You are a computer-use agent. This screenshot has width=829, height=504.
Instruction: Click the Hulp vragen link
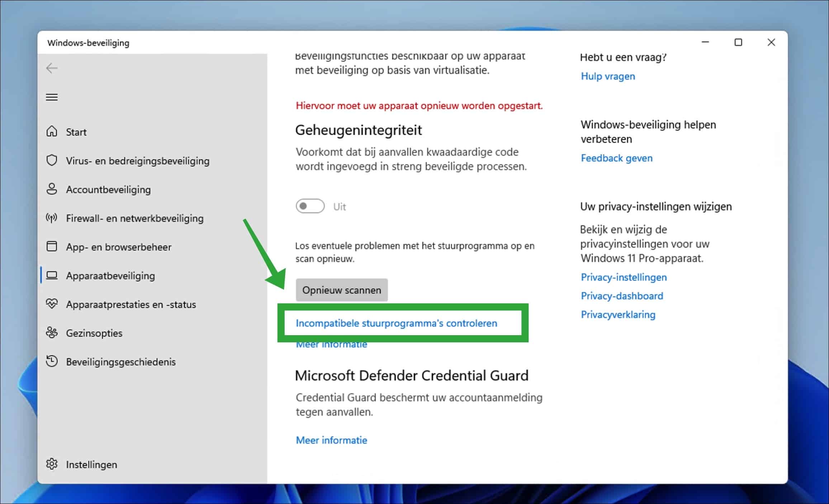[x=608, y=76]
